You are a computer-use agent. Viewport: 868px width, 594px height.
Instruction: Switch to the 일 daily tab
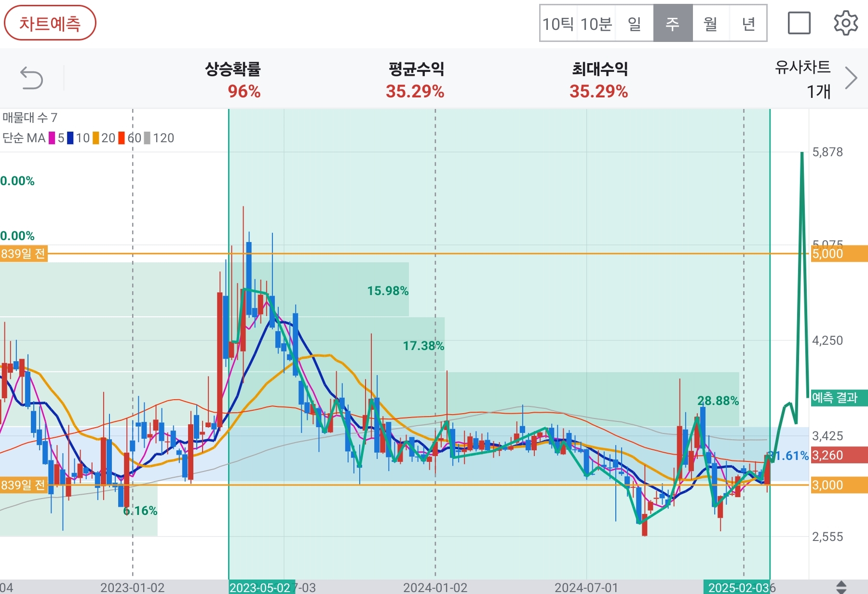click(635, 24)
